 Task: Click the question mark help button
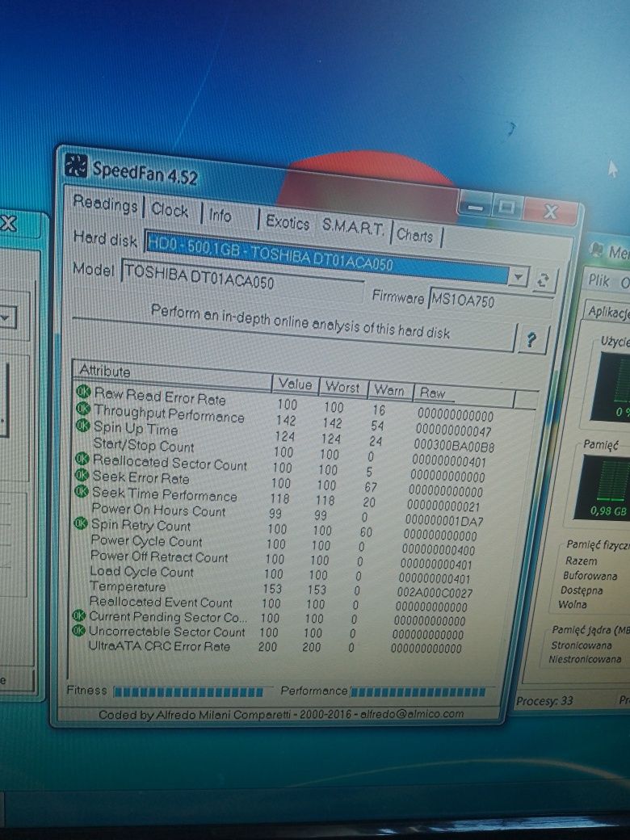pyautogui.click(x=531, y=340)
